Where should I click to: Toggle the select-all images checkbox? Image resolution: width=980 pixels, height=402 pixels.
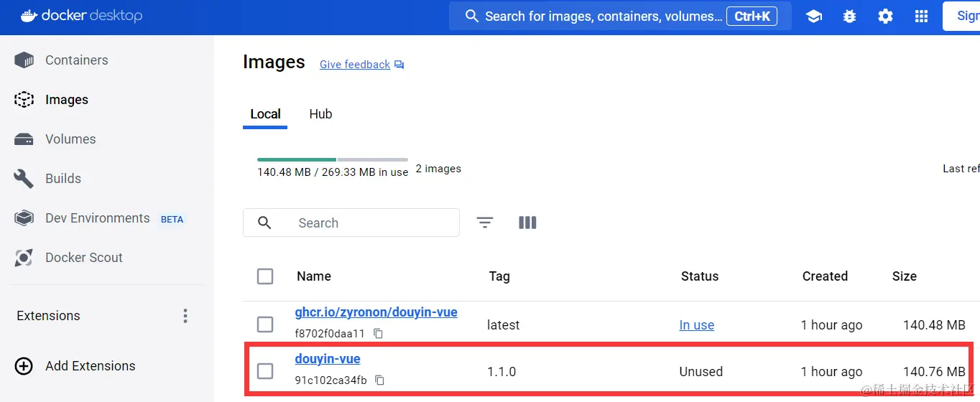click(x=265, y=276)
